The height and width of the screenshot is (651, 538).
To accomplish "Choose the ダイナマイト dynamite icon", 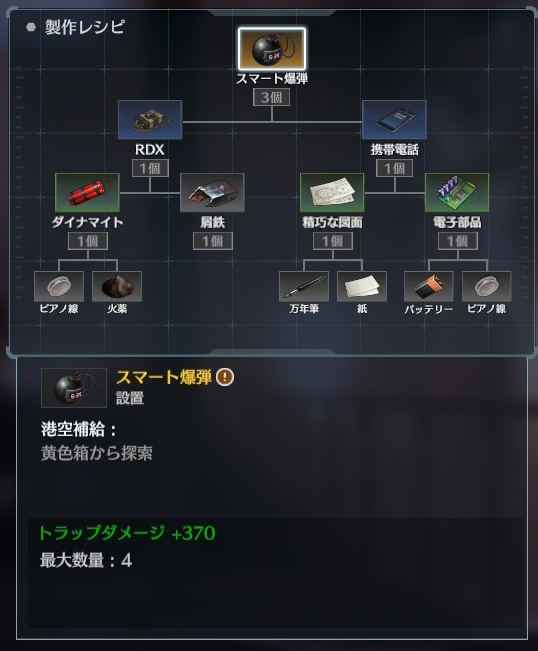I will 87,192.
